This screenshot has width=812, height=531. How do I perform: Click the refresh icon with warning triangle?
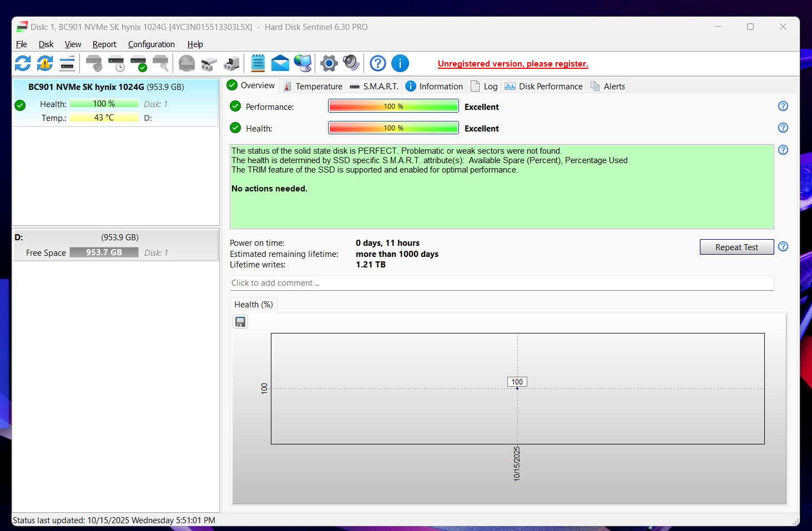pos(45,63)
